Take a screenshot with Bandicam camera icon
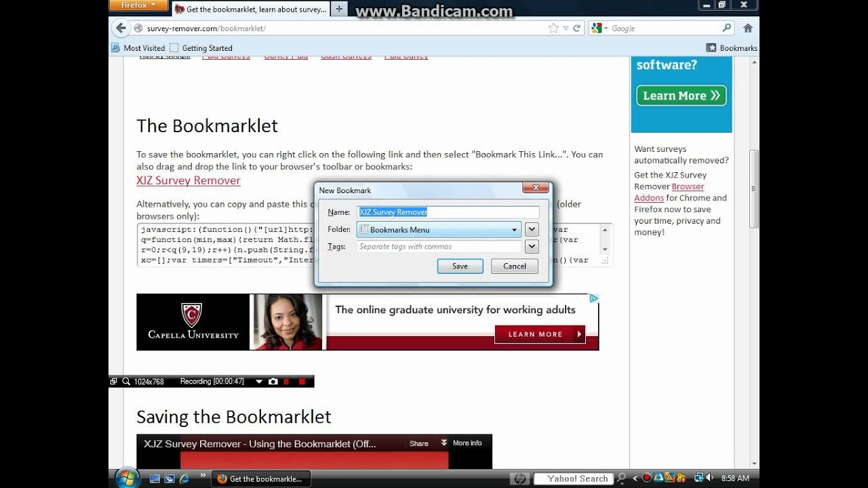This screenshot has width=868, height=488. pyautogui.click(x=273, y=382)
